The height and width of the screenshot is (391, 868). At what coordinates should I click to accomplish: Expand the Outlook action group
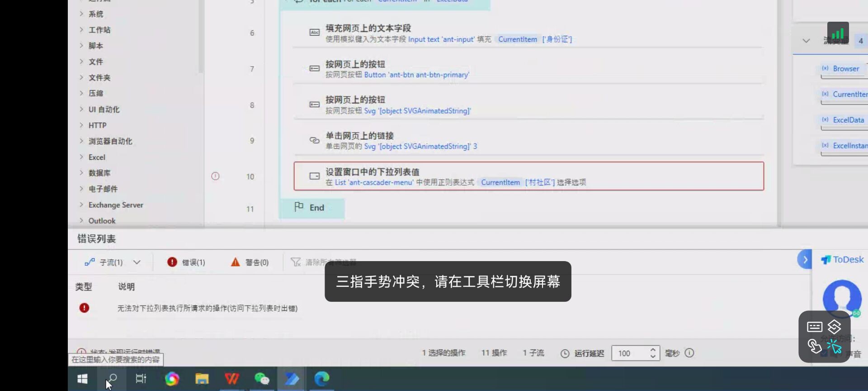point(81,220)
